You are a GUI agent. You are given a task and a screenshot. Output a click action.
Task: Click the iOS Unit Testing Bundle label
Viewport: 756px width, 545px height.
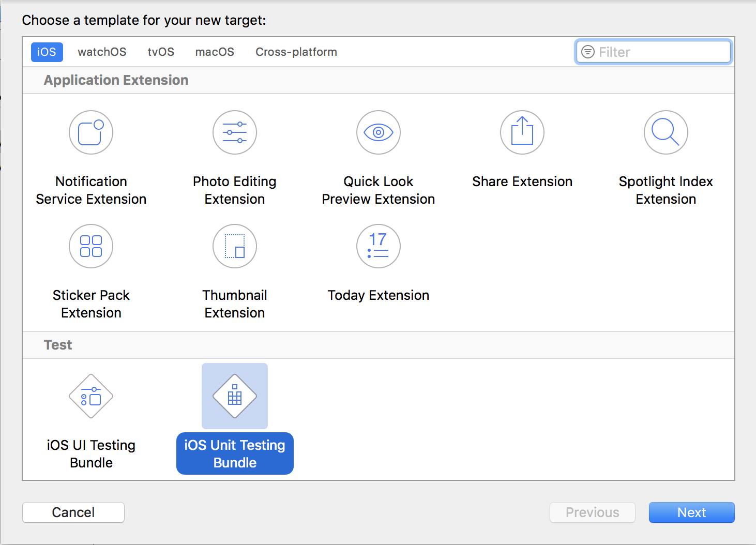[x=235, y=453]
